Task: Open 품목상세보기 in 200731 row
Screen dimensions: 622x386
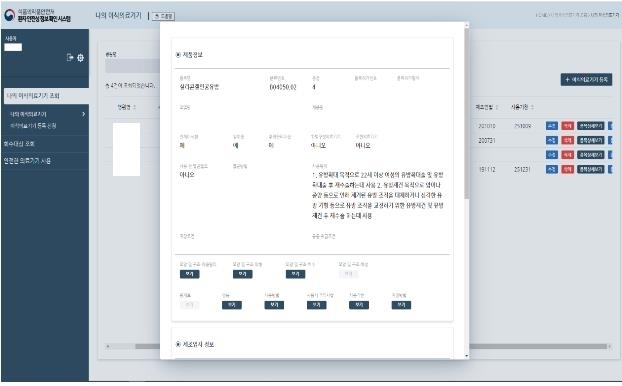Action: 590,140
